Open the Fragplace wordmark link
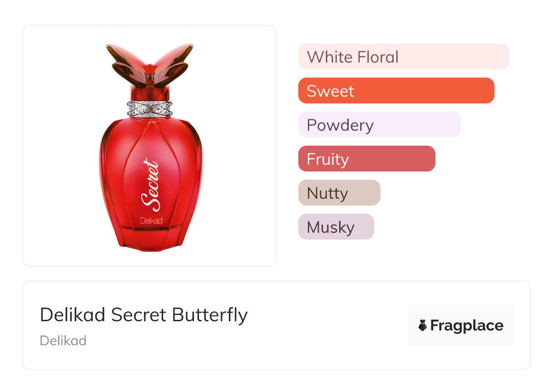Screen dimensions: 553x392 tap(467, 326)
